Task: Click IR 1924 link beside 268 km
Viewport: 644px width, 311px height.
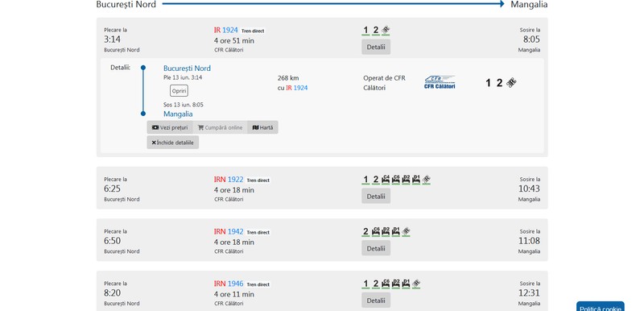Action: point(296,88)
